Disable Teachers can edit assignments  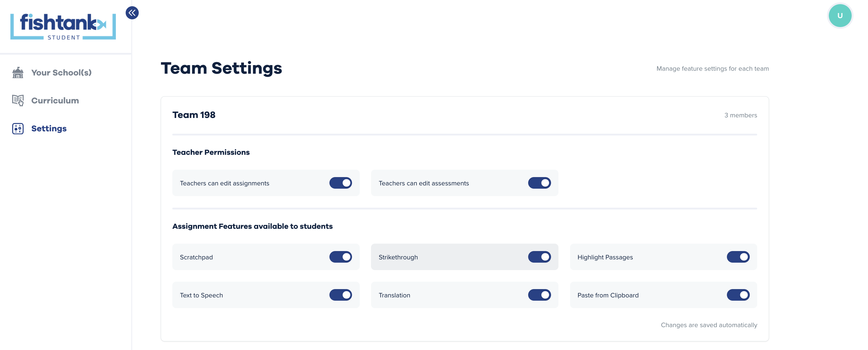(340, 183)
